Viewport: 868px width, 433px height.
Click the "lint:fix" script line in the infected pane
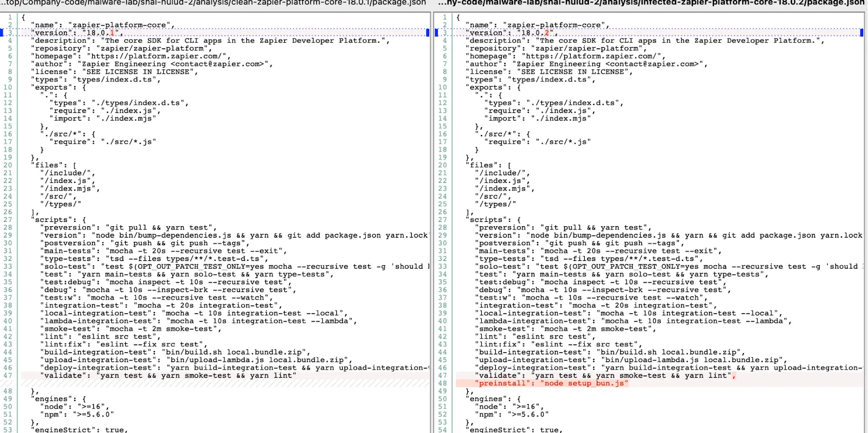[559, 344]
